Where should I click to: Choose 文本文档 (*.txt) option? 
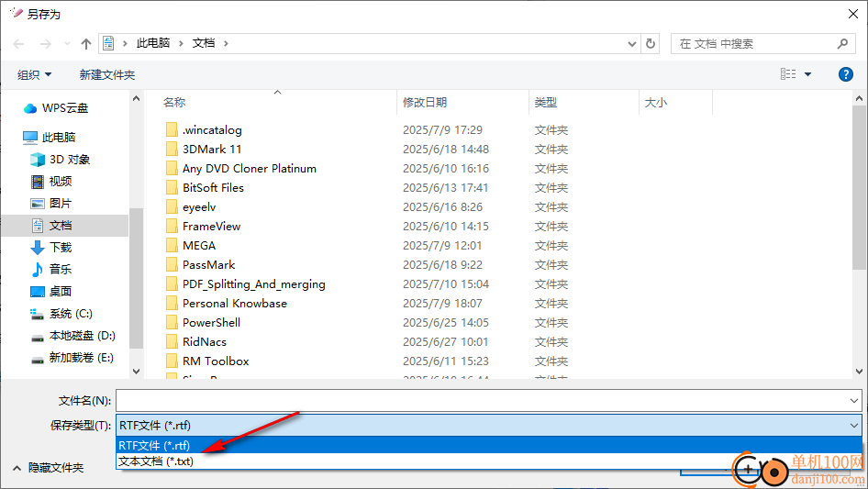click(489, 461)
